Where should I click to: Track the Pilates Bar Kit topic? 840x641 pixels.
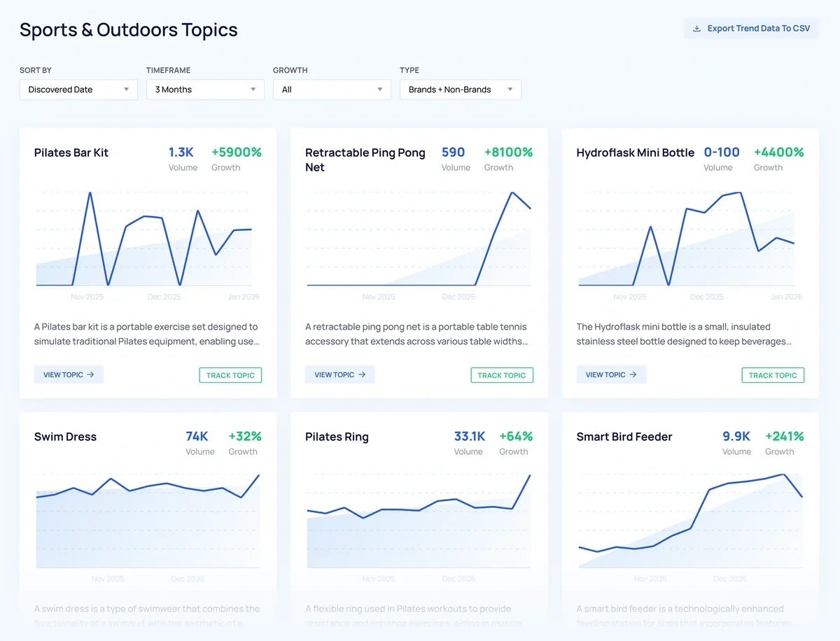pos(230,375)
